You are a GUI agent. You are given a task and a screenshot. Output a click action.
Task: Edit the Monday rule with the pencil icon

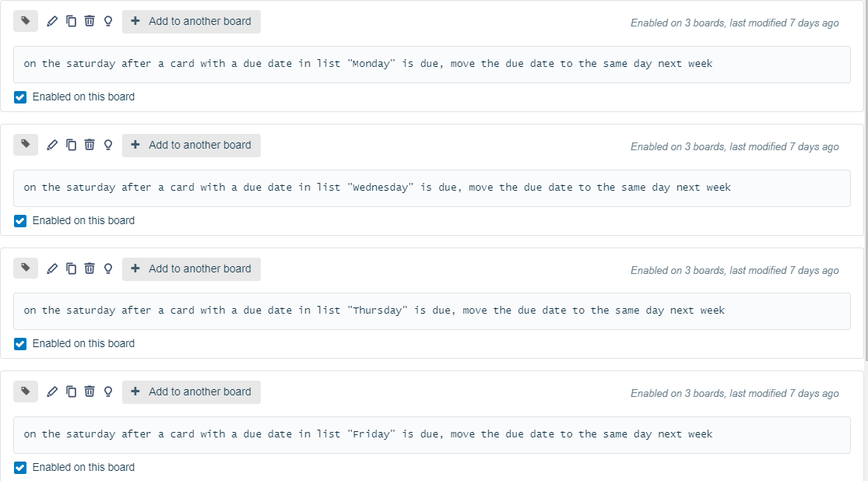coord(52,21)
